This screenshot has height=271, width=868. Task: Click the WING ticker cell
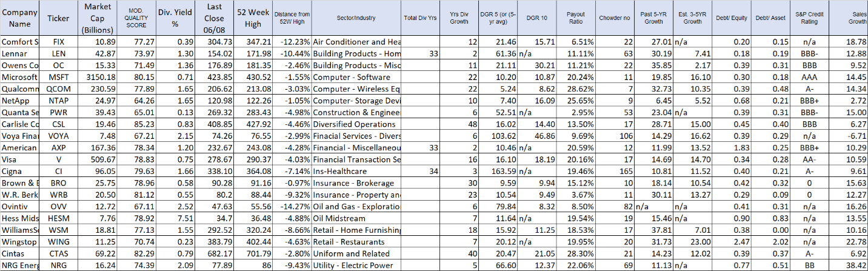coord(59,241)
